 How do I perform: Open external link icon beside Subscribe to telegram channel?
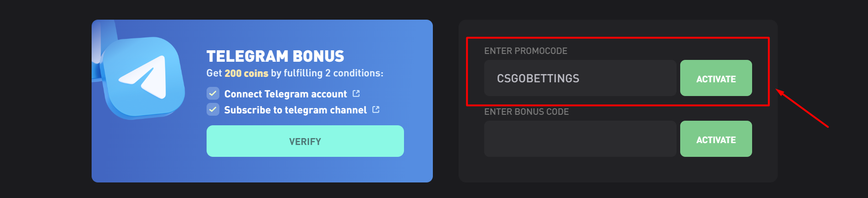tap(376, 110)
